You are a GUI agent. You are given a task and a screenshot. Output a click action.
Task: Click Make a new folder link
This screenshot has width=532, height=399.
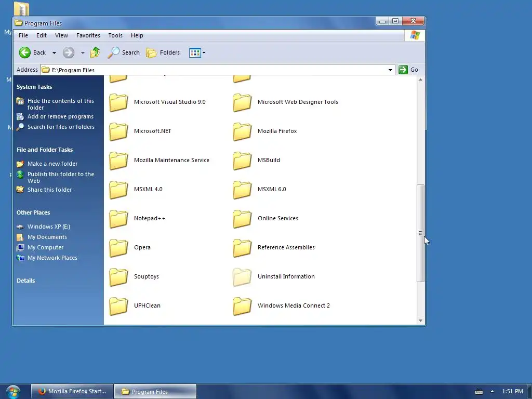pos(52,164)
